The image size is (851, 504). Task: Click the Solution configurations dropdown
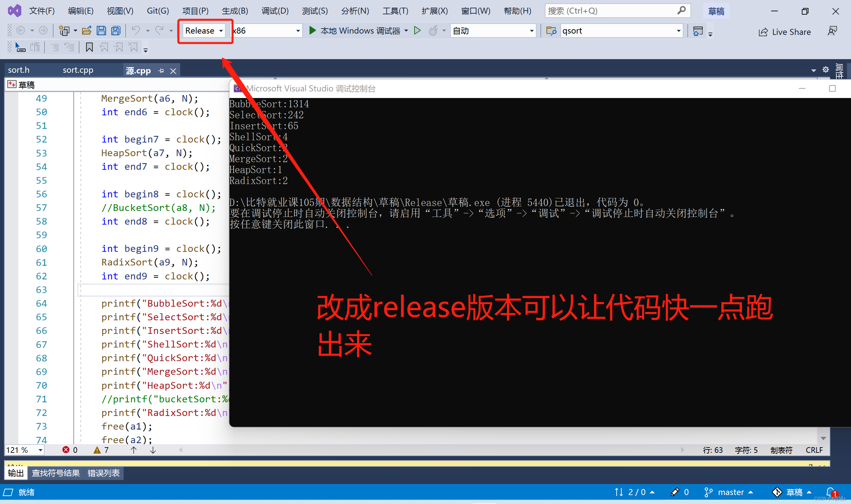(x=204, y=30)
